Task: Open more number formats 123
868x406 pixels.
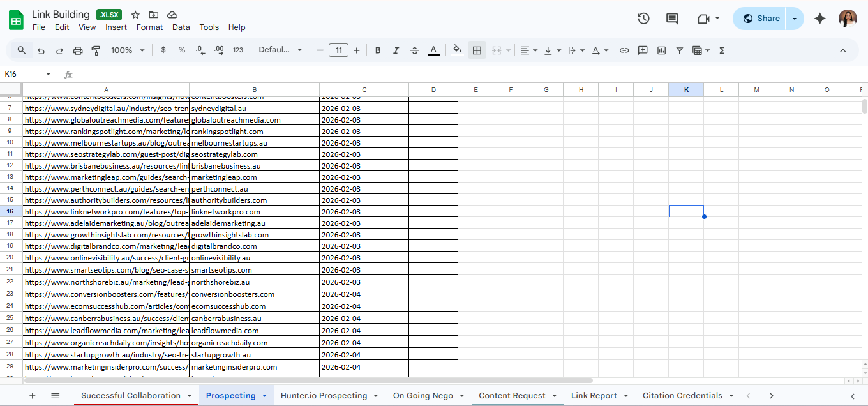Action: (x=238, y=50)
